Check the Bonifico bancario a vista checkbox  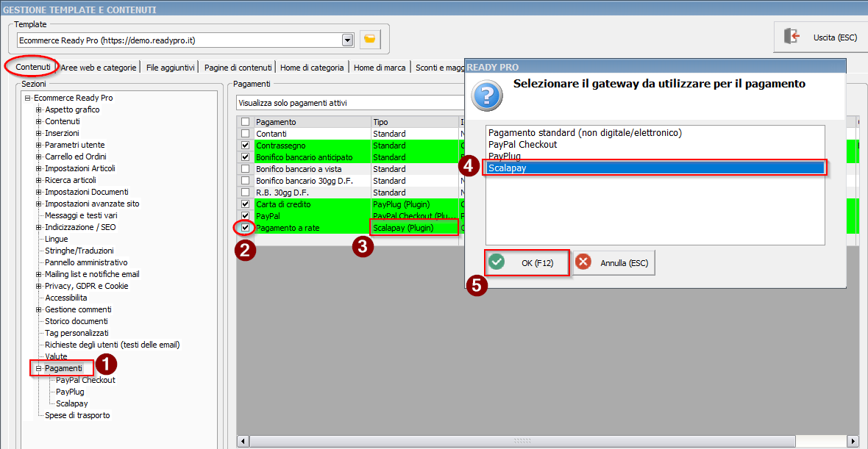[245, 169]
